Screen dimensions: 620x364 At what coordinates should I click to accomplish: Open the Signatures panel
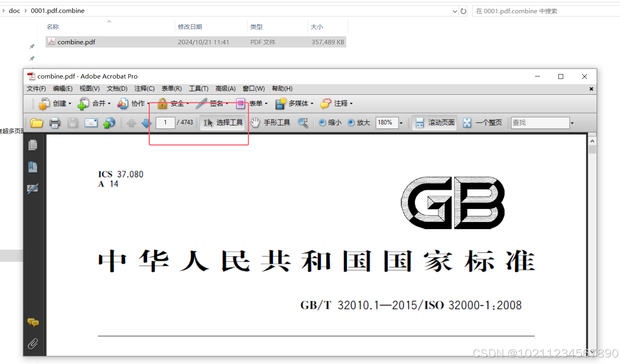pyautogui.click(x=33, y=188)
